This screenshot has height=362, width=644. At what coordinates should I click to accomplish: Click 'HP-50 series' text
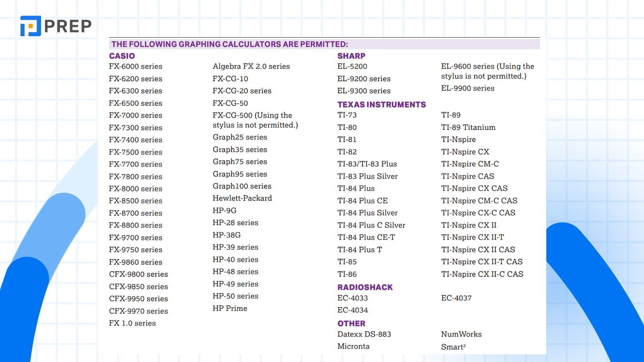(235, 296)
